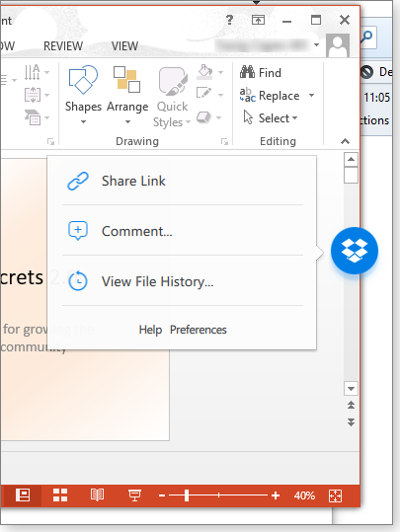This screenshot has height=532, width=400.
Task: Expand the account name dropdown arrow
Action: click(316, 44)
